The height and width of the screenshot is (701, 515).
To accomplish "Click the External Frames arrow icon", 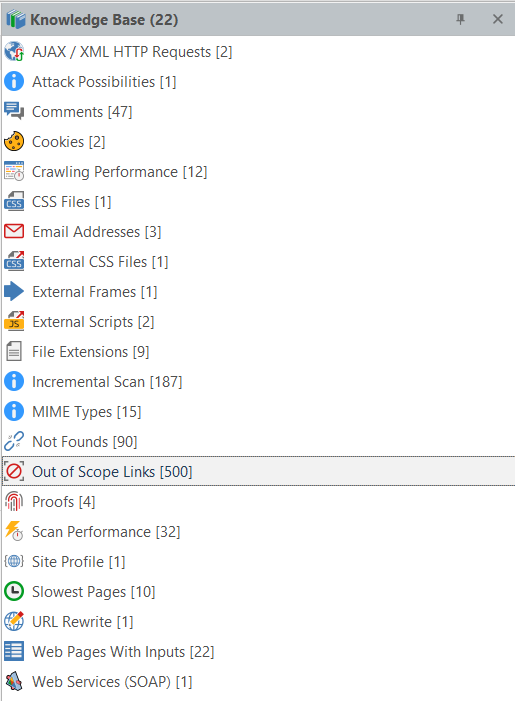I will [x=14, y=291].
